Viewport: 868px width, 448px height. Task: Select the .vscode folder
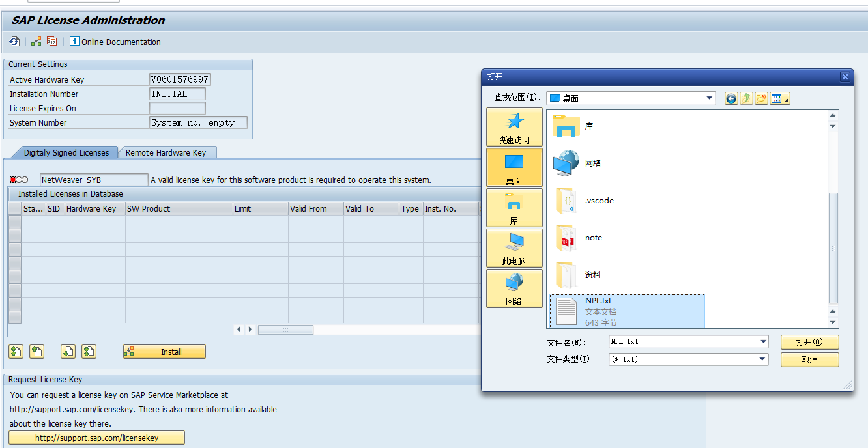click(x=584, y=201)
